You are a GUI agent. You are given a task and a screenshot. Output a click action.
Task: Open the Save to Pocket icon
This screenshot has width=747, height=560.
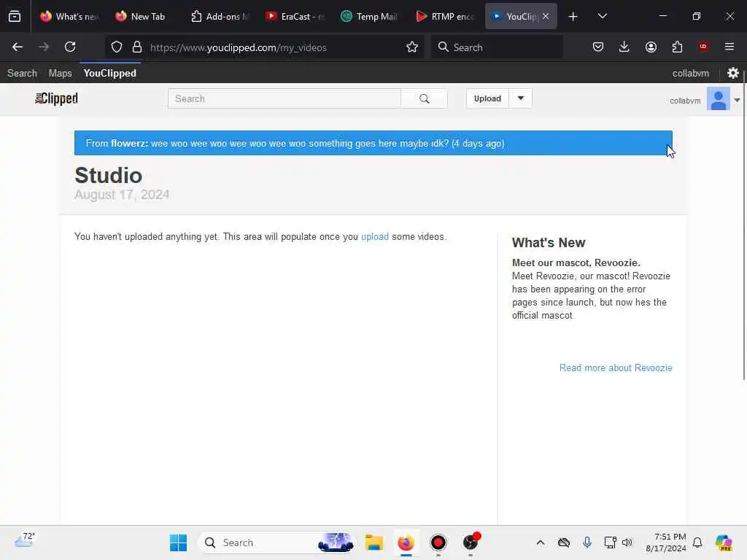(598, 47)
